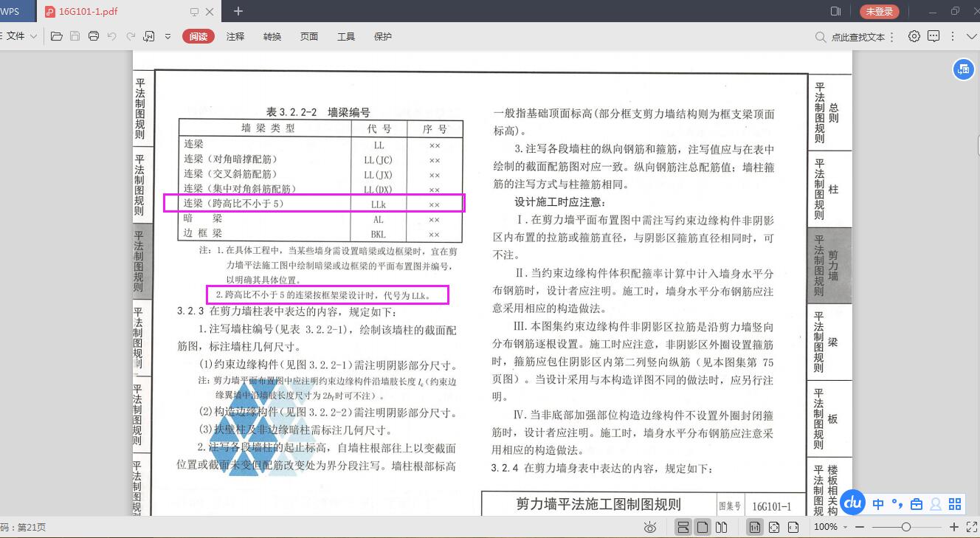The width and height of the screenshot is (980, 538).
Task: Select single page view
Action: pos(703,527)
